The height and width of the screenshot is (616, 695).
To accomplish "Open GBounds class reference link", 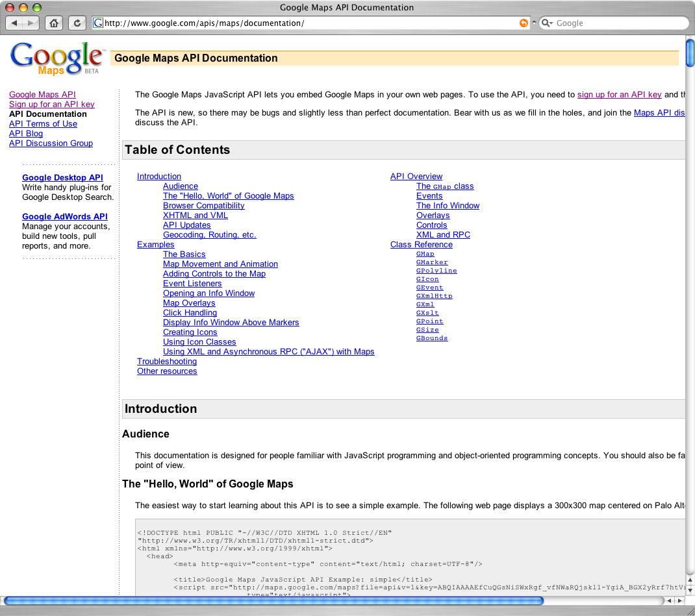I will click(x=432, y=338).
